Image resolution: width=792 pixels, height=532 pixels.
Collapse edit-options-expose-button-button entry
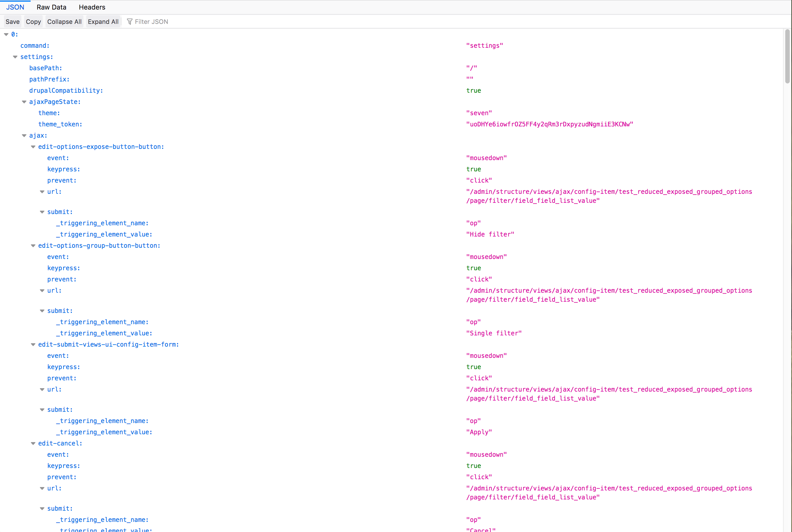point(33,147)
